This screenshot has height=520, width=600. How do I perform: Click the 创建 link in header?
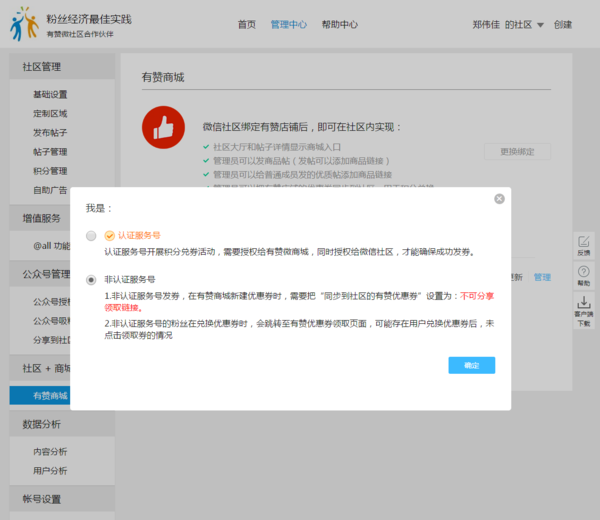click(562, 25)
